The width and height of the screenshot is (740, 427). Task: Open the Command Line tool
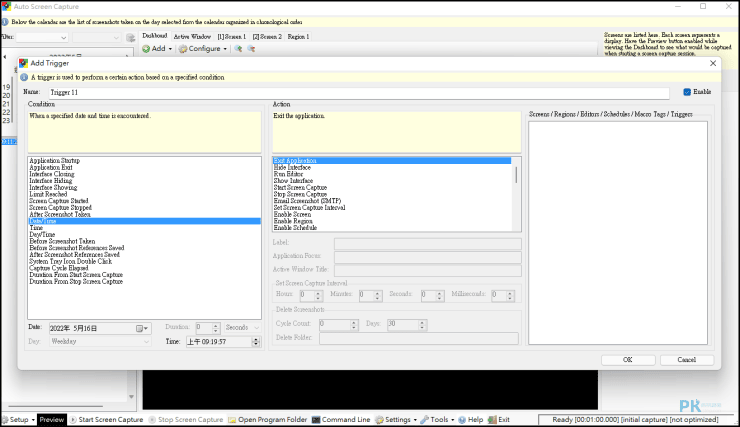click(341, 419)
